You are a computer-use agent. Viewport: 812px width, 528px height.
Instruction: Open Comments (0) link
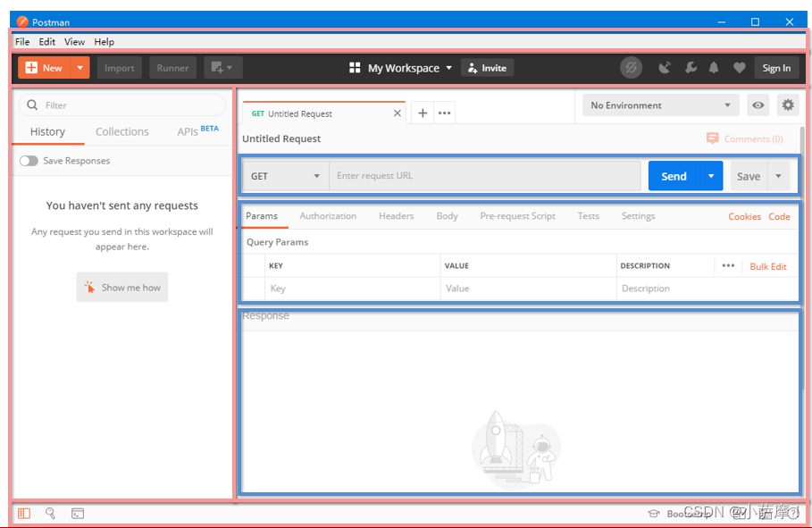[x=745, y=138]
